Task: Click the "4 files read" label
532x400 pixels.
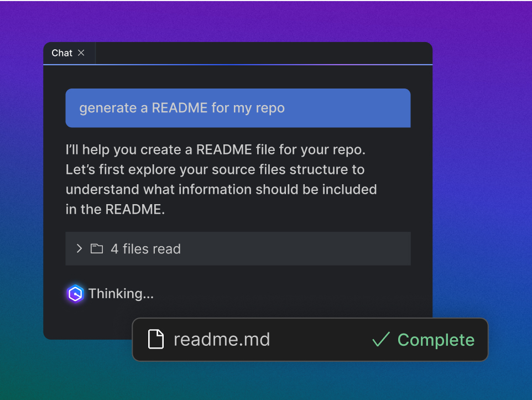Action: click(147, 248)
